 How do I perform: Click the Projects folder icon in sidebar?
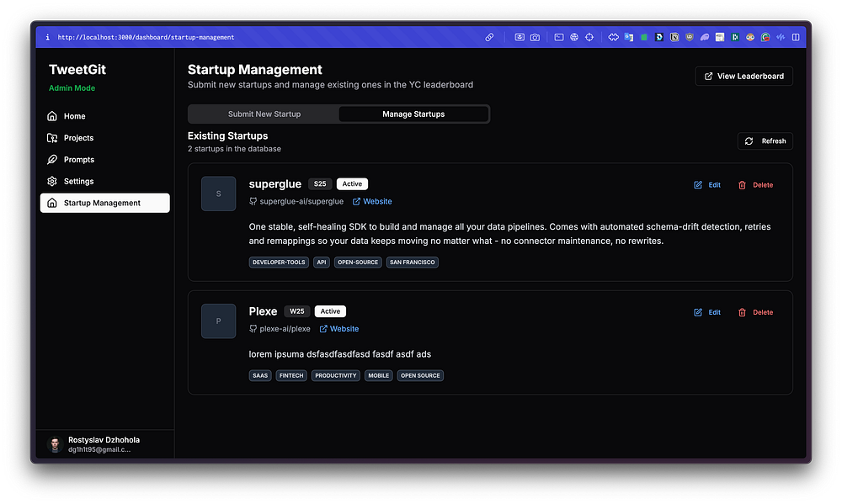click(x=52, y=138)
